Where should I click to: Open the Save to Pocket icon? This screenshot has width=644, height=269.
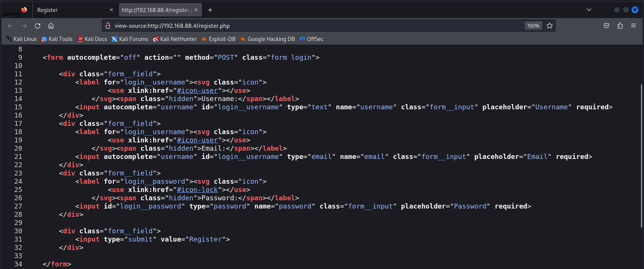pyautogui.click(x=606, y=26)
